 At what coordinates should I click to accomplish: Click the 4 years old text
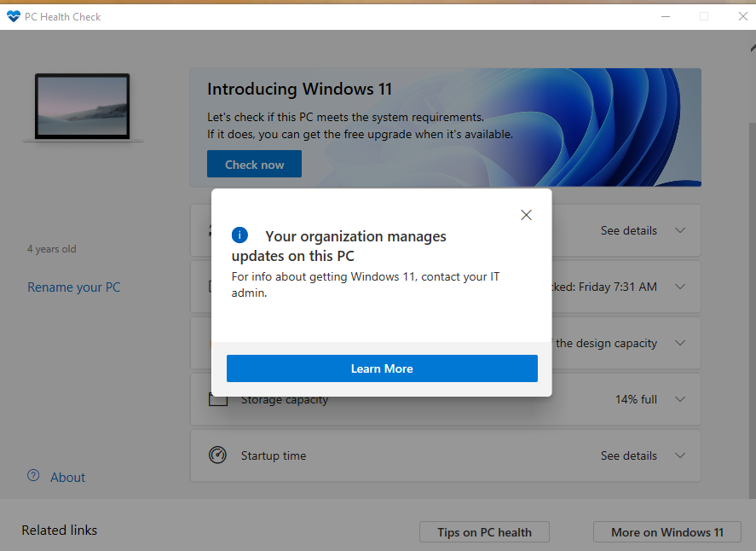click(52, 249)
